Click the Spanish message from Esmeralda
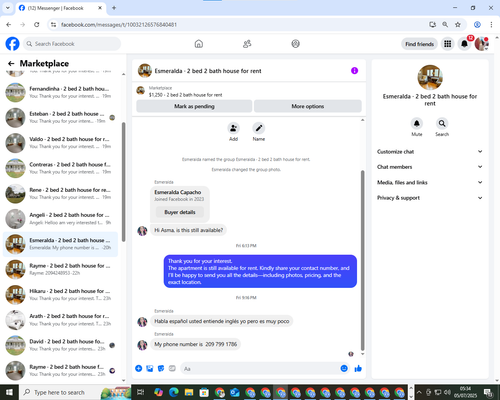500x400 pixels. point(222,321)
